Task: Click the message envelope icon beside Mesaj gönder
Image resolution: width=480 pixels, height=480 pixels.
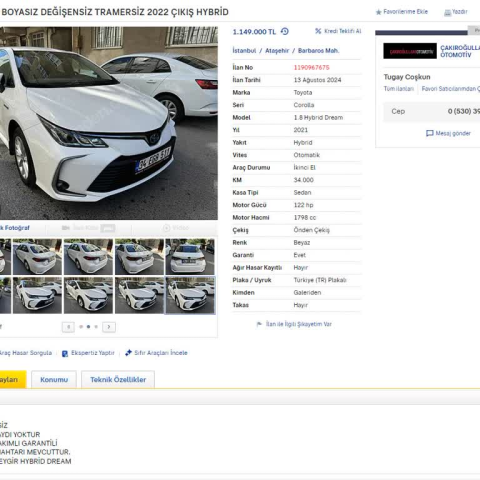Action: [430, 133]
